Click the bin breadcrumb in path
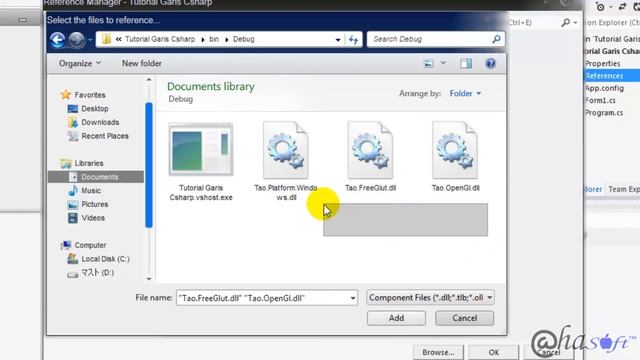640x360 pixels. click(214, 39)
